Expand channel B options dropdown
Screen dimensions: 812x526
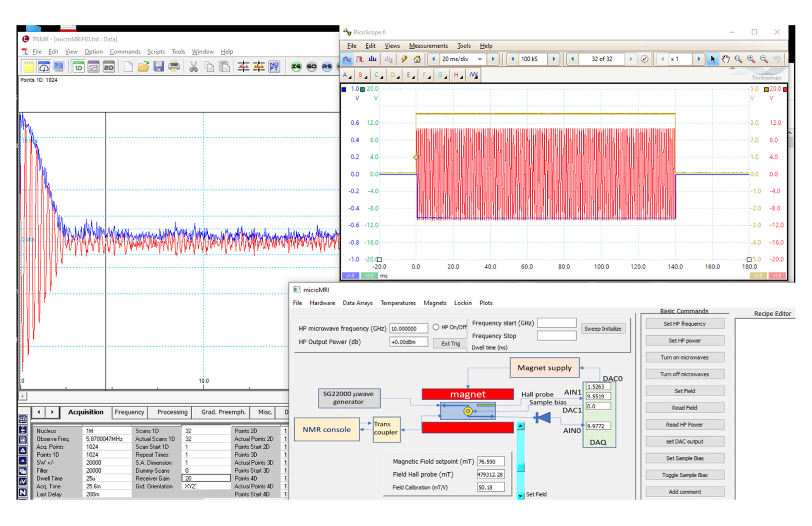tap(362, 75)
